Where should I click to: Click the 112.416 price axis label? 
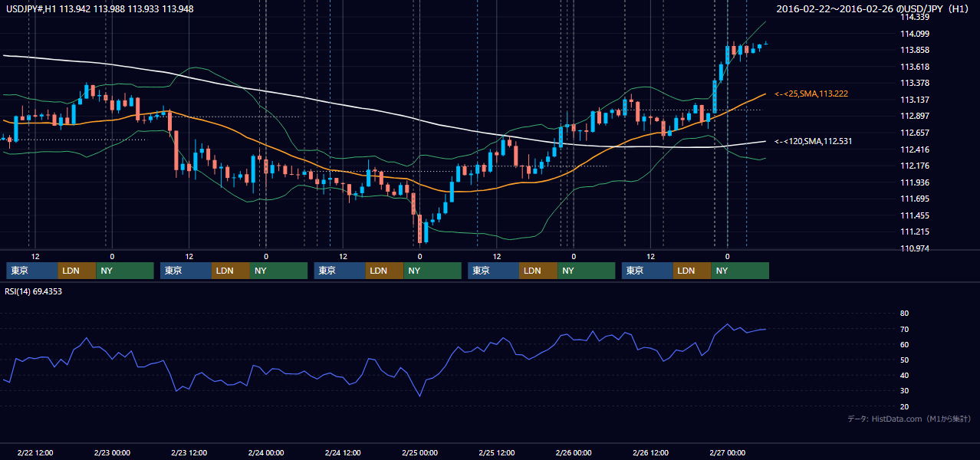click(x=914, y=149)
